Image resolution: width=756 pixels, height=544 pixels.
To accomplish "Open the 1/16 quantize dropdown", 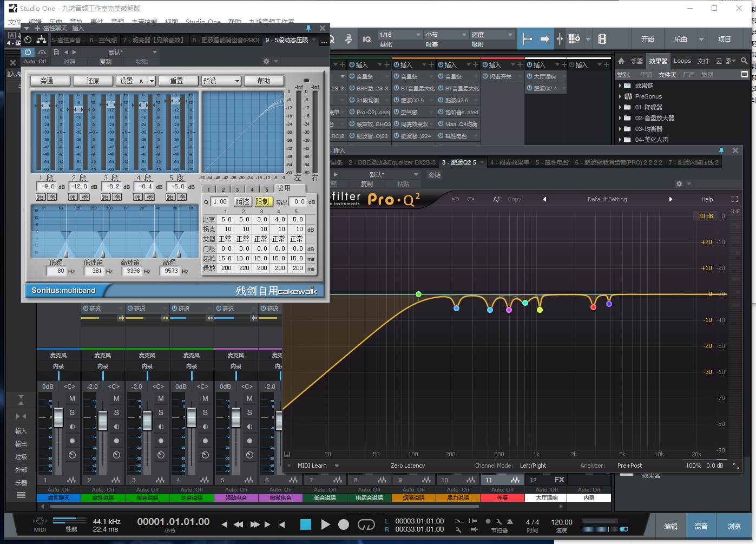I will 400,35.
